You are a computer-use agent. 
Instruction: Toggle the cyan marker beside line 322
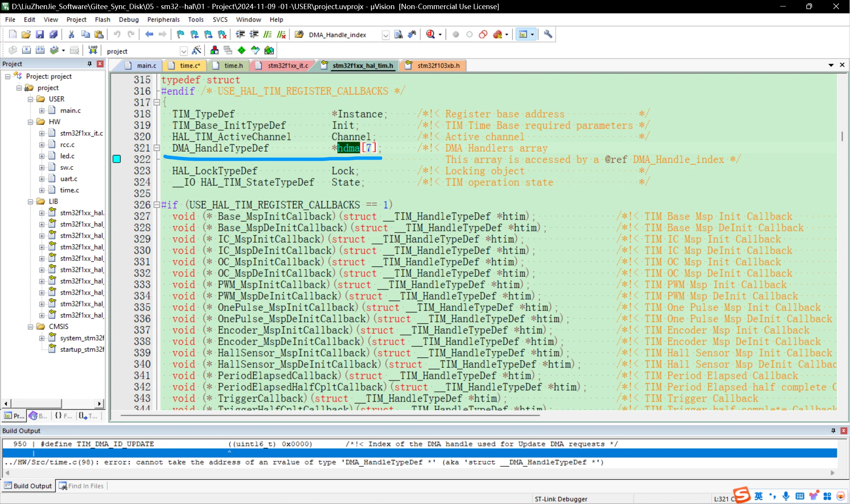coord(117,159)
